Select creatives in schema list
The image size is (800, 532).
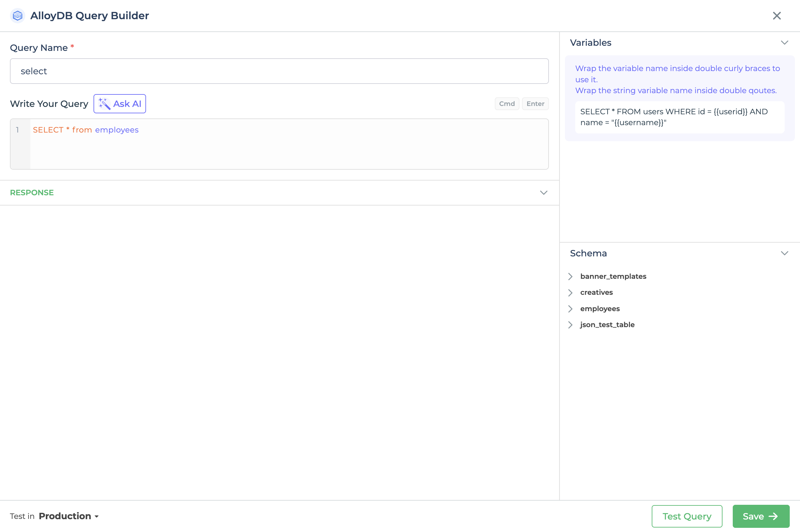(x=596, y=293)
